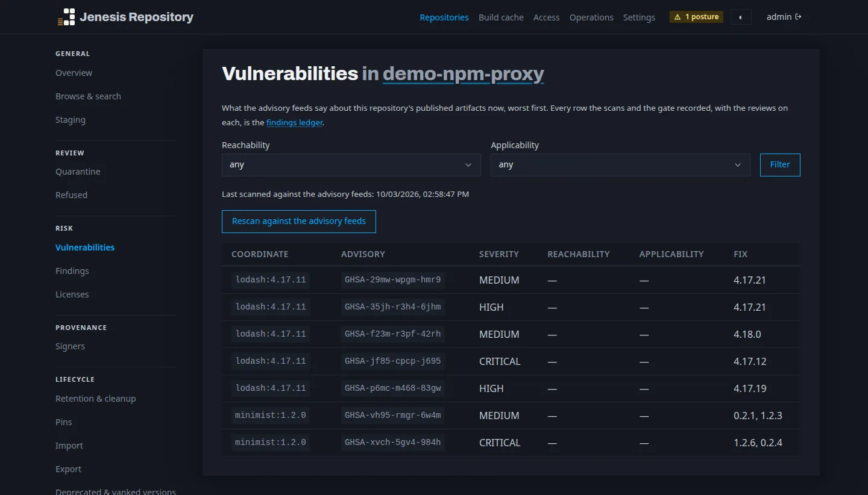The width and height of the screenshot is (868, 495).
Task: Click the Jenesis Repository logo icon
Action: [x=66, y=17]
